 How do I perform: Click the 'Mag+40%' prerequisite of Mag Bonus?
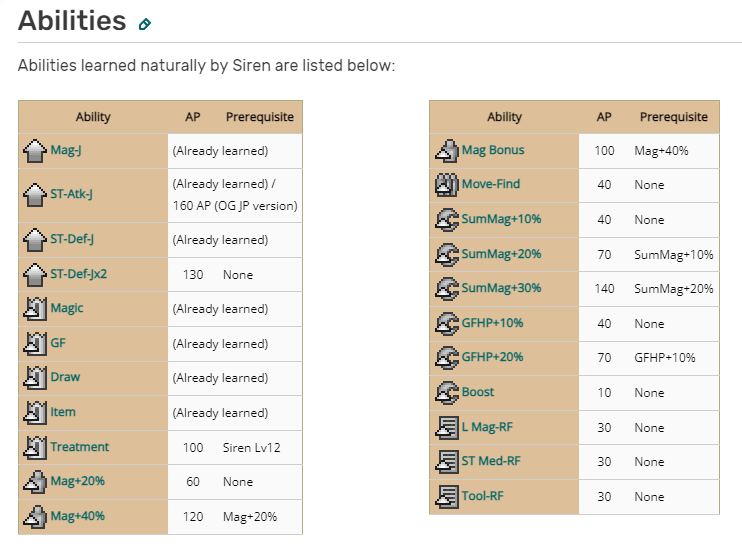coord(661,151)
